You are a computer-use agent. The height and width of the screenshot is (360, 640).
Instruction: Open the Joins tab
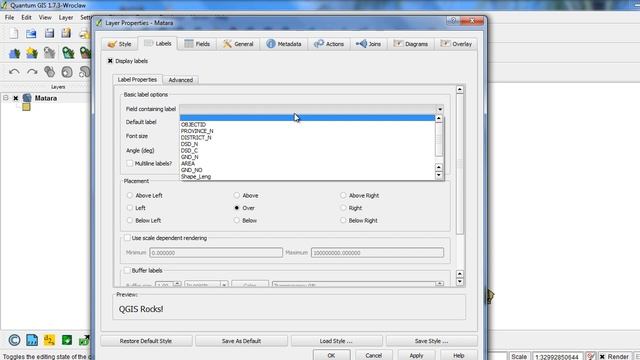coord(369,44)
